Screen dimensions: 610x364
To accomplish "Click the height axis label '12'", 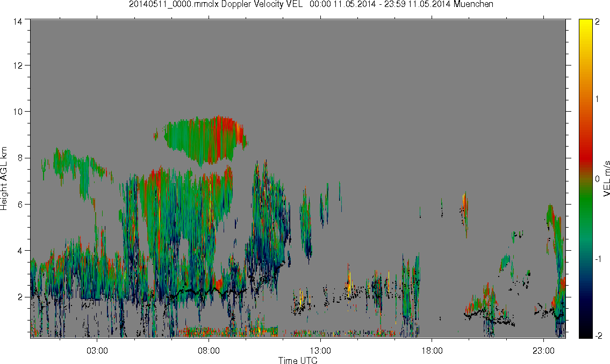I will (17, 65).
